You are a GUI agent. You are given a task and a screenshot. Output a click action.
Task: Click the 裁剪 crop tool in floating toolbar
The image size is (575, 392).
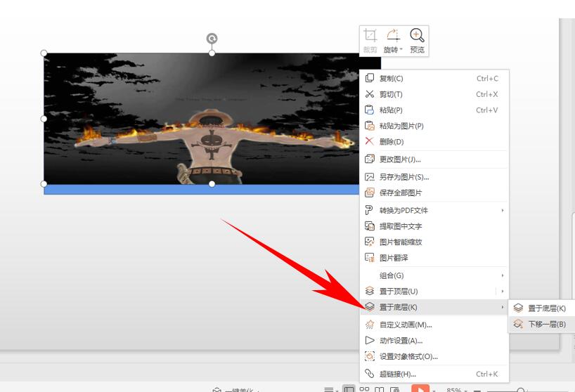click(370, 41)
